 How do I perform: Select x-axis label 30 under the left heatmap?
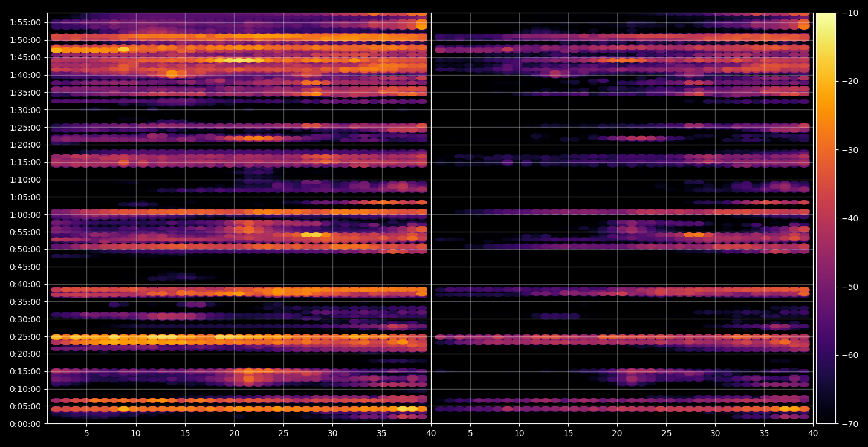pyautogui.click(x=332, y=434)
